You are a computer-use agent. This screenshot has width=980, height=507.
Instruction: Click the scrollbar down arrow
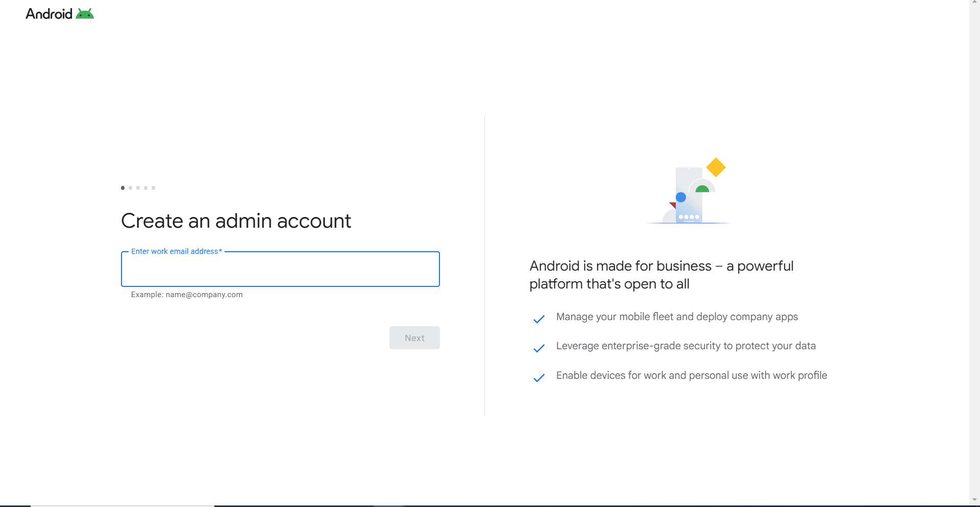click(974, 500)
